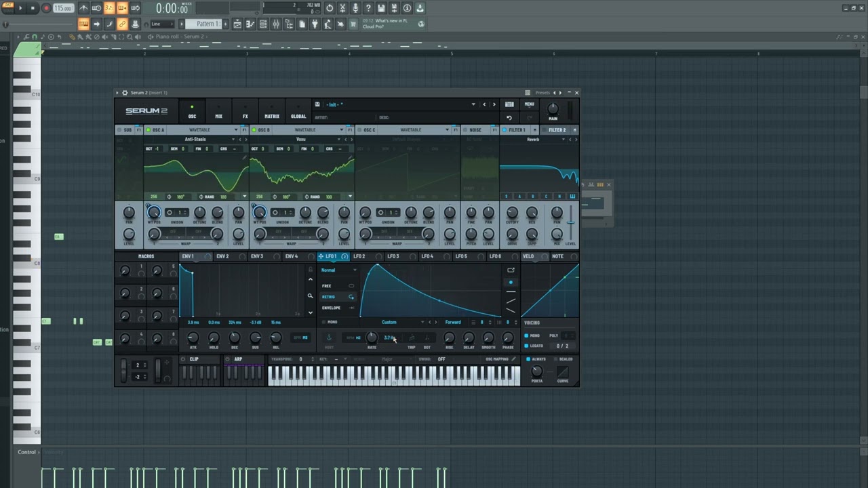Click LFO export shape icon
The height and width of the screenshot is (488, 868).
tap(511, 270)
